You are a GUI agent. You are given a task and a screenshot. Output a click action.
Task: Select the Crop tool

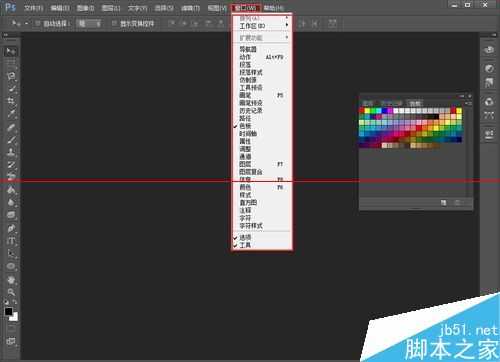(11, 101)
